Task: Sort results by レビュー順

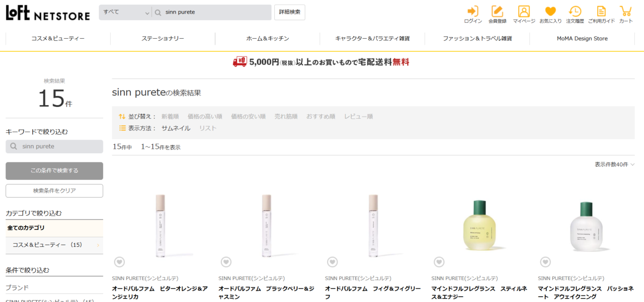Action: [x=358, y=117]
